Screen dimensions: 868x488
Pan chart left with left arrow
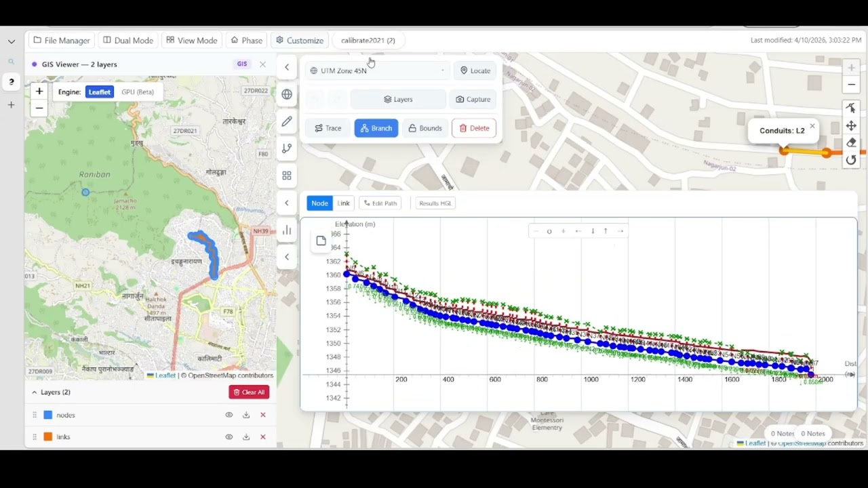pos(578,231)
